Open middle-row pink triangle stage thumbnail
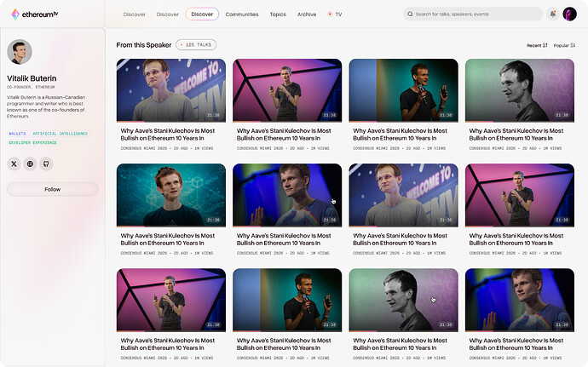Image resolution: width=588 pixels, height=367 pixels. [520, 195]
